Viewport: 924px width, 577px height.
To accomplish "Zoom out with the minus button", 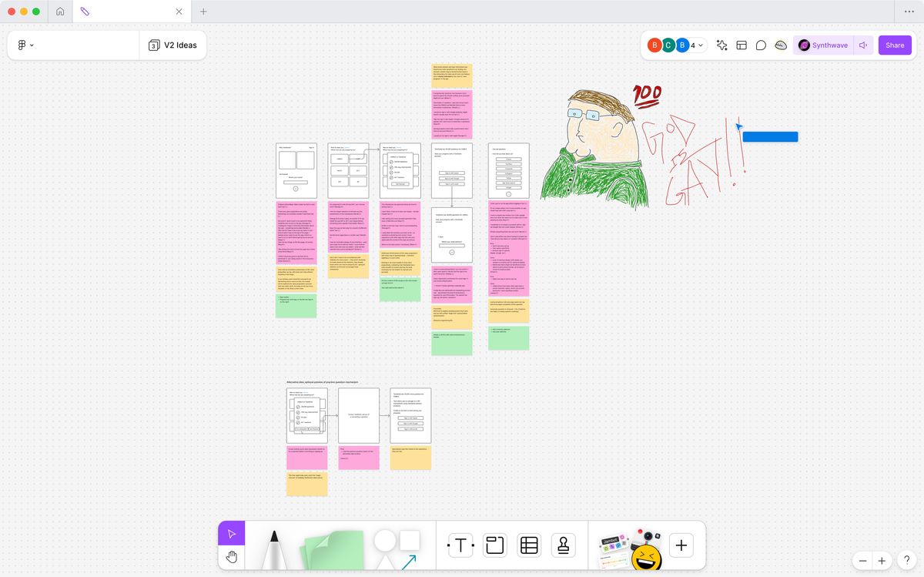I will click(x=862, y=561).
